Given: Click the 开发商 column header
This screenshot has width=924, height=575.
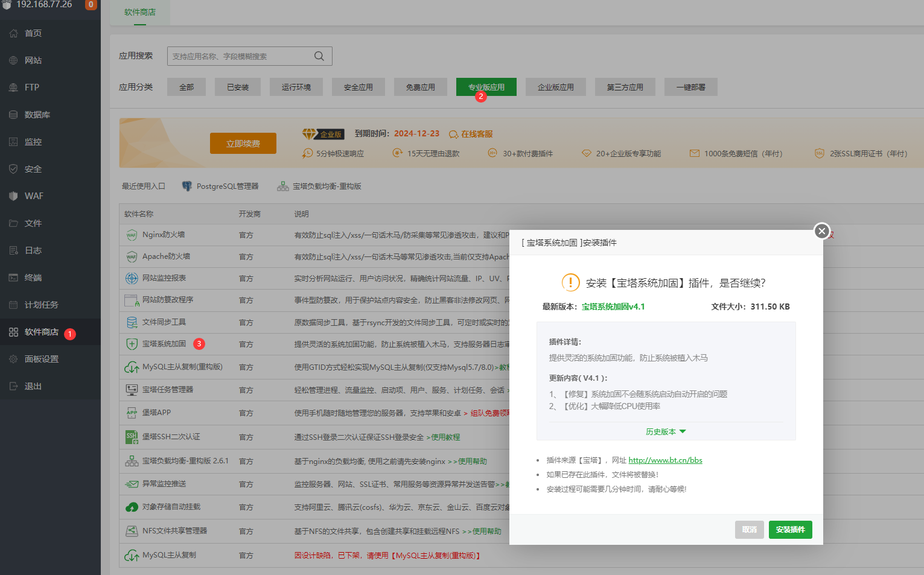Looking at the screenshot, I should 250,214.
